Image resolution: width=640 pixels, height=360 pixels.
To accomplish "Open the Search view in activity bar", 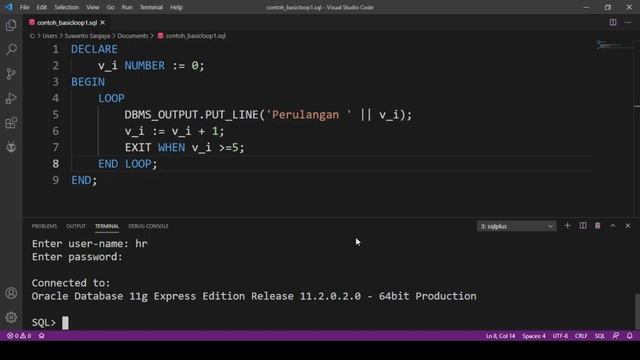I will (x=11, y=49).
